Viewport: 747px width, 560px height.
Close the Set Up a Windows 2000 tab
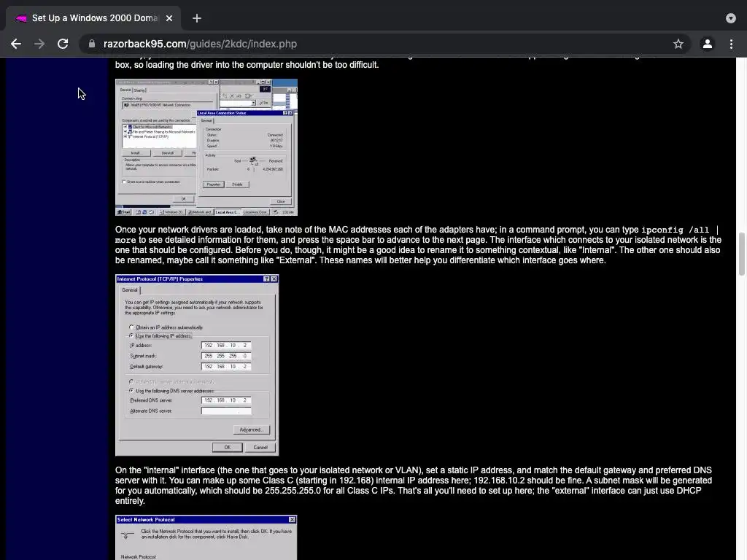pyautogui.click(x=169, y=18)
